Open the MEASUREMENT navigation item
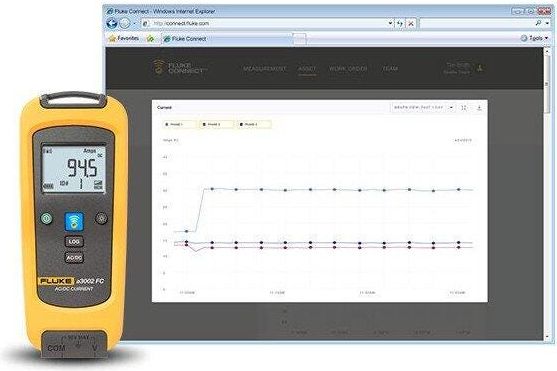Viewport: 557px width, 371px height. tap(265, 68)
